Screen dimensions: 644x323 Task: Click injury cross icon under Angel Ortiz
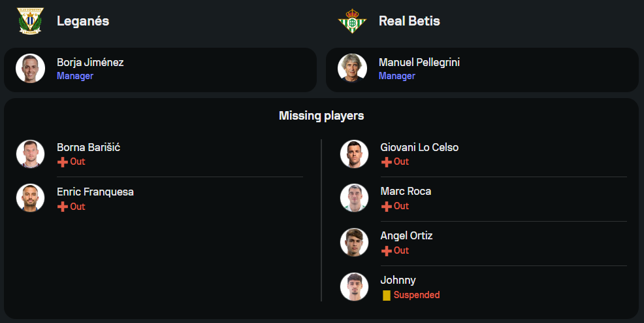click(387, 251)
